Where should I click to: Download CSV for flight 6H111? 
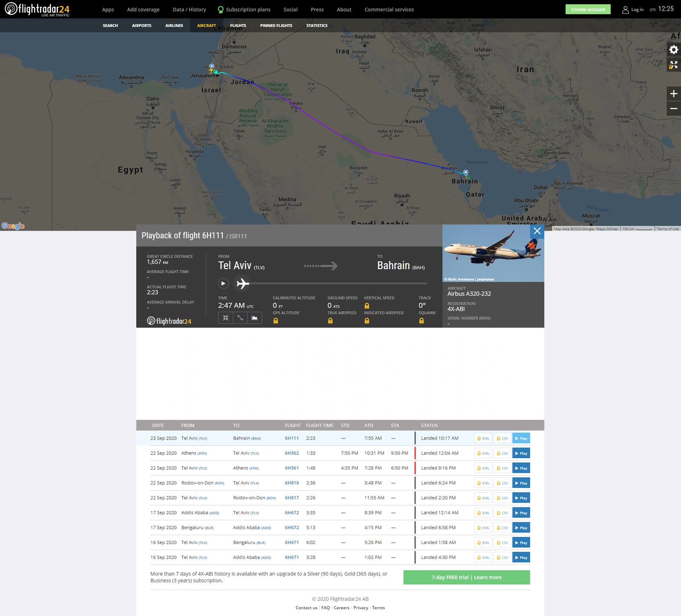pos(502,438)
